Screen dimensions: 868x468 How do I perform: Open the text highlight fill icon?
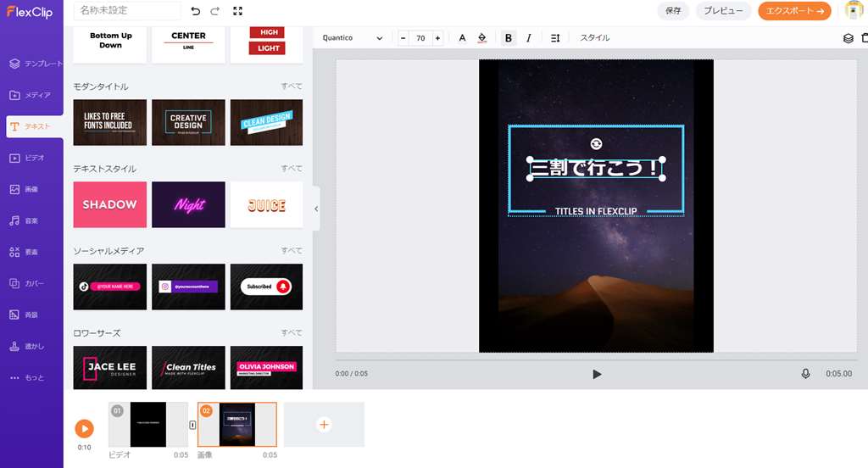pos(482,38)
